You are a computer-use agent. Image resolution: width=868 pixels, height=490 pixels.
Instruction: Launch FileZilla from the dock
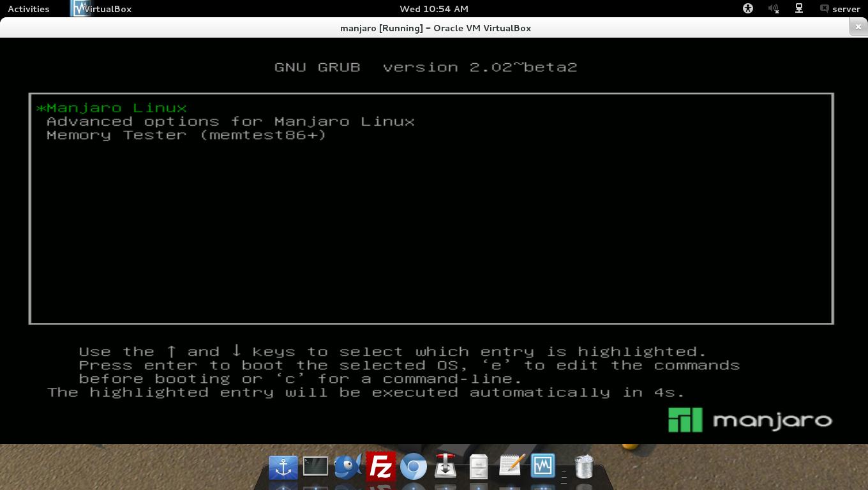point(381,466)
